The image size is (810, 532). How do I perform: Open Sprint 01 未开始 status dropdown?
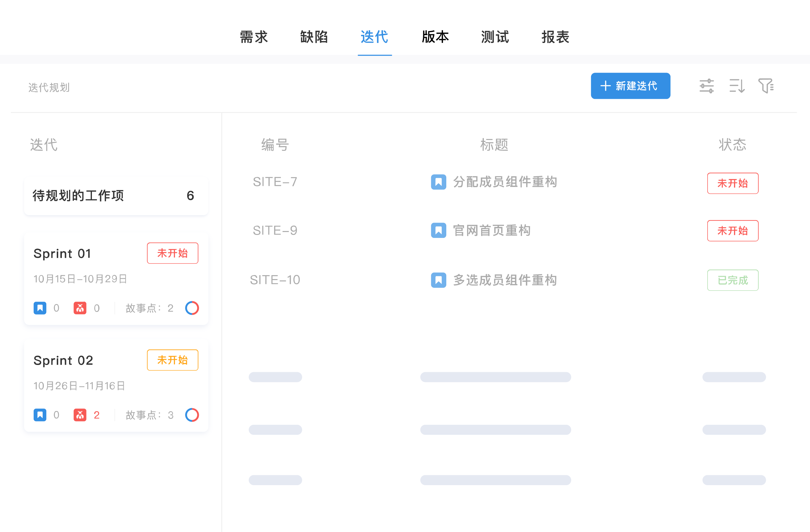coord(173,253)
